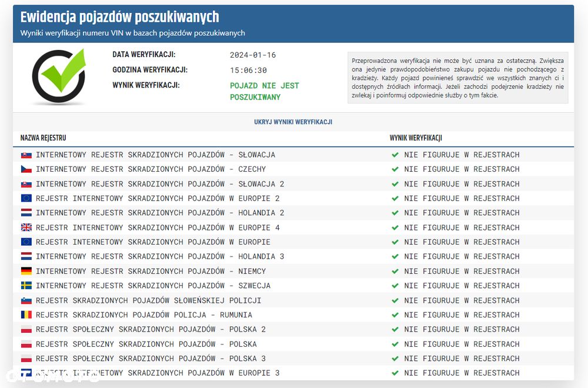Click the German flag next to Niemcy registry

pyautogui.click(x=26, y=271)
